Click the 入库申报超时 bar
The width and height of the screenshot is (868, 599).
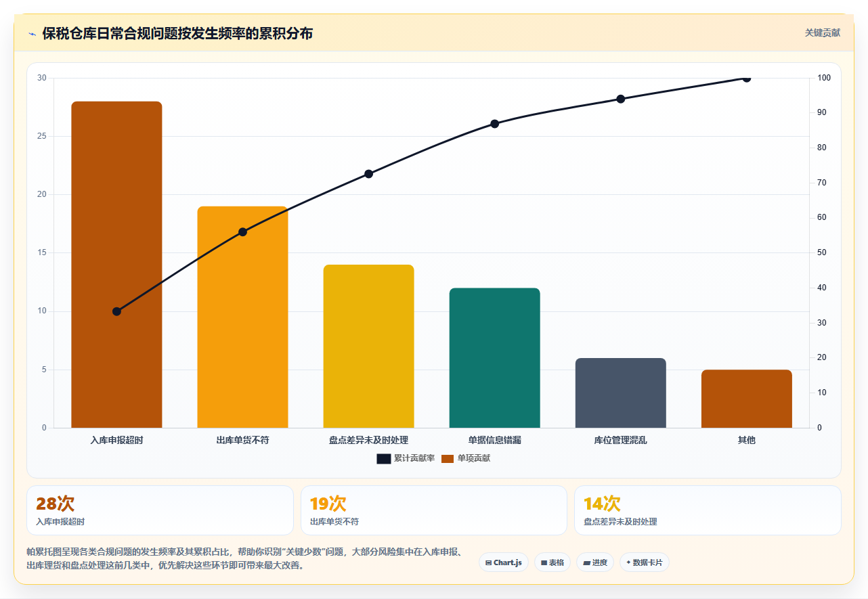tap(116, 265)
